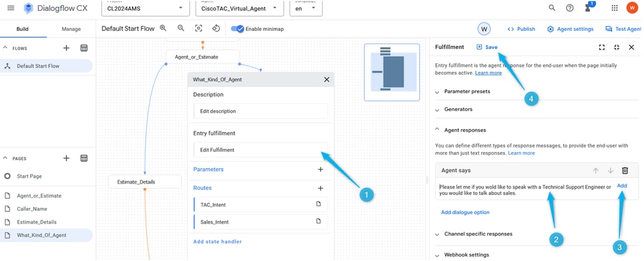This screenshot has width=644, height=261.
Task: Open search in top bar
Action: 552,8
